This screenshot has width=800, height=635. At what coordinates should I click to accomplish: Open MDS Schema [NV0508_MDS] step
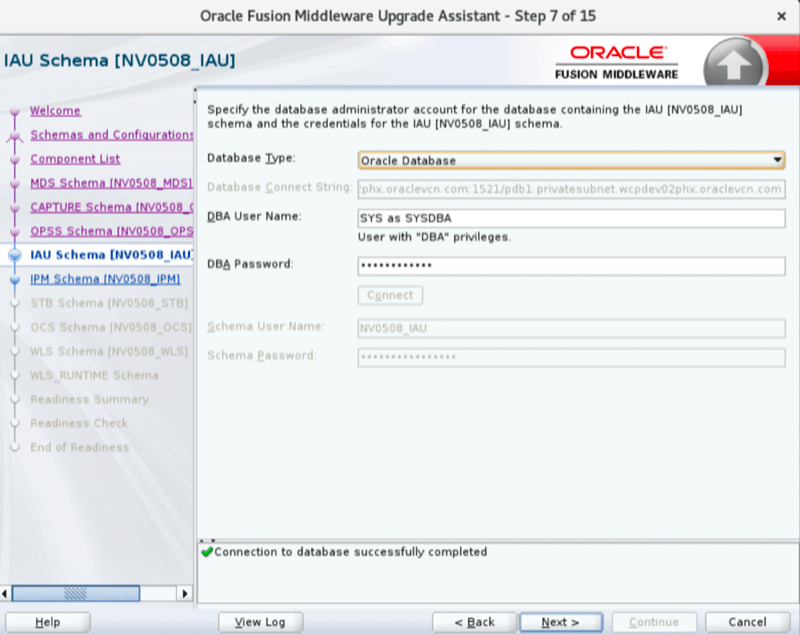tap(111, 183)
